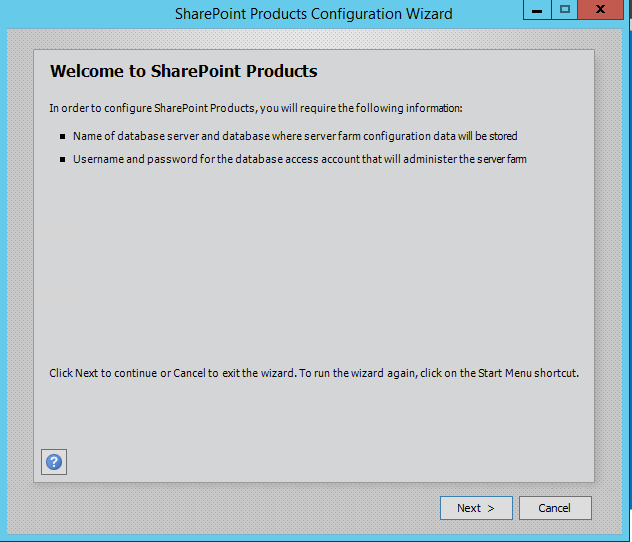The image size is (632, 542).
Task: Click the blank title bar area left of the title
Action: (89, 14)
